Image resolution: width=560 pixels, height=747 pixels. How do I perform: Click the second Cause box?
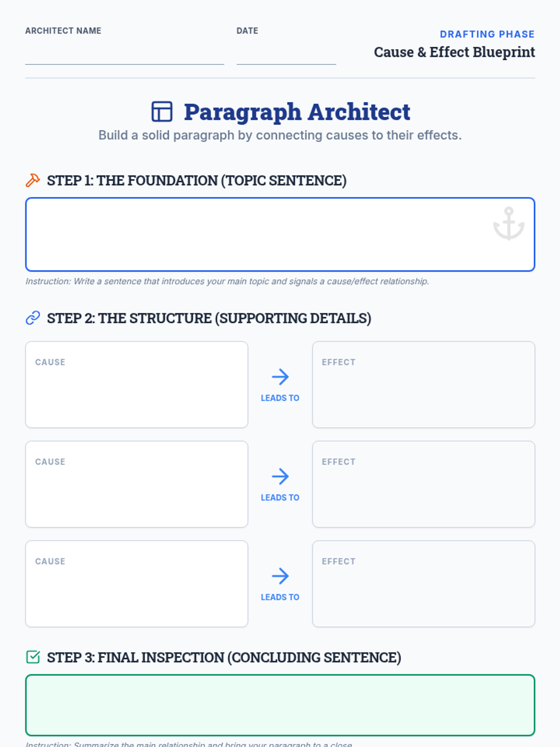[x=137, y=484]
